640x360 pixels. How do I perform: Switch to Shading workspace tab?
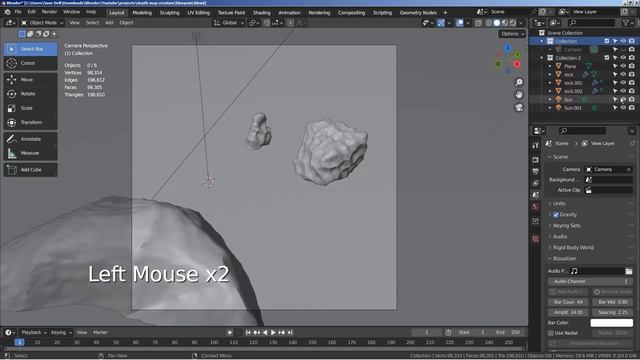point(262,13)
